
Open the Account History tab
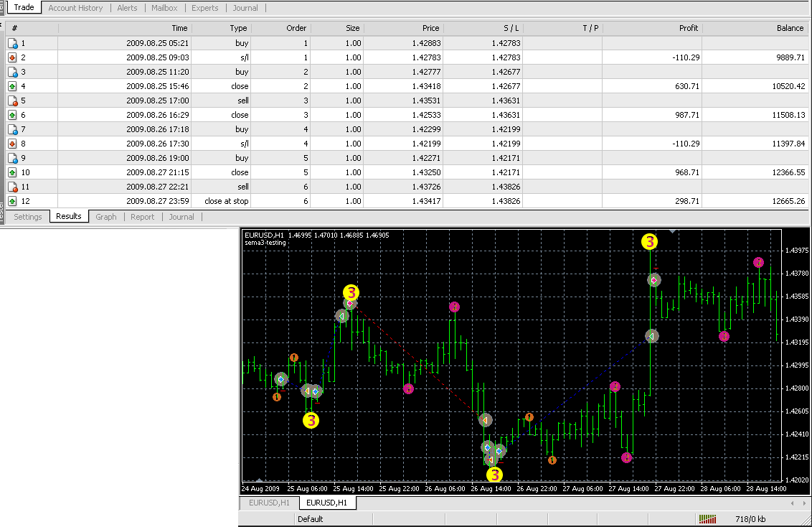click(x=75, y=8)
